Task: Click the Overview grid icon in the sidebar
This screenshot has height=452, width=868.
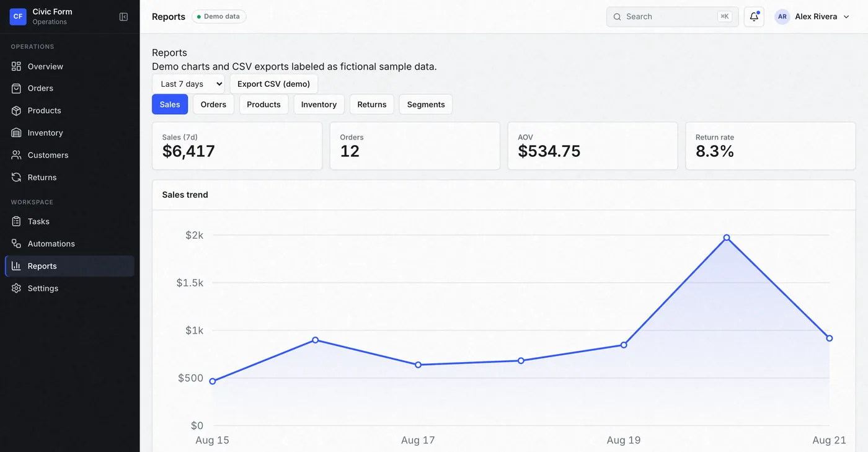Action: (16, 66)
